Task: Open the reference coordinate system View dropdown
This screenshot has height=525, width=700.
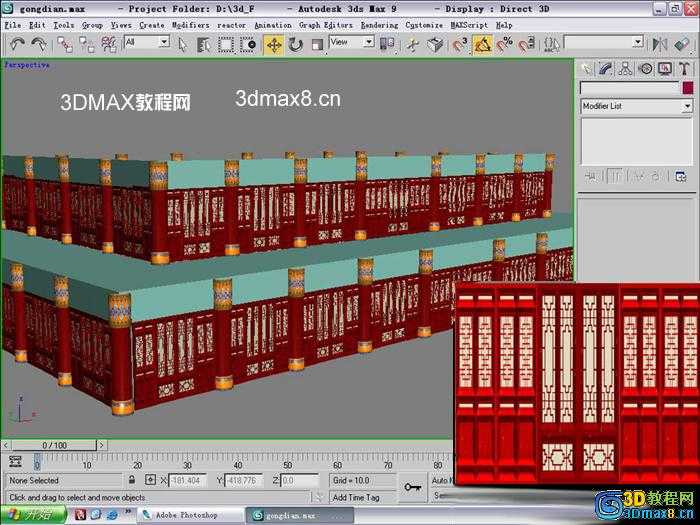Action: [x=352, y=42]
